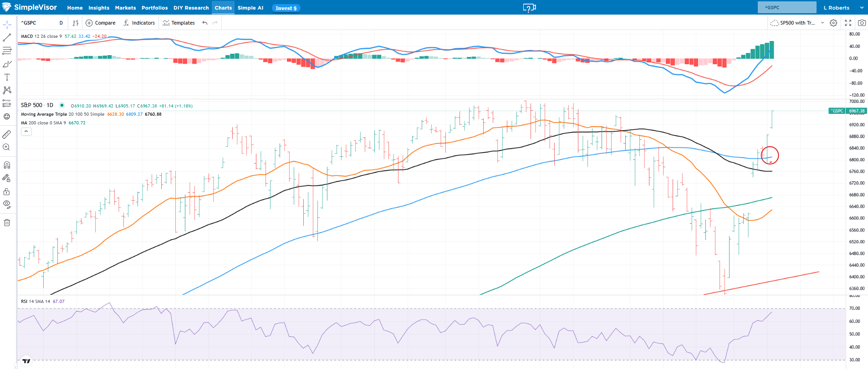868x369 pixels.
Task: Toggle lock all drawing tools
Action: point(7,191)
